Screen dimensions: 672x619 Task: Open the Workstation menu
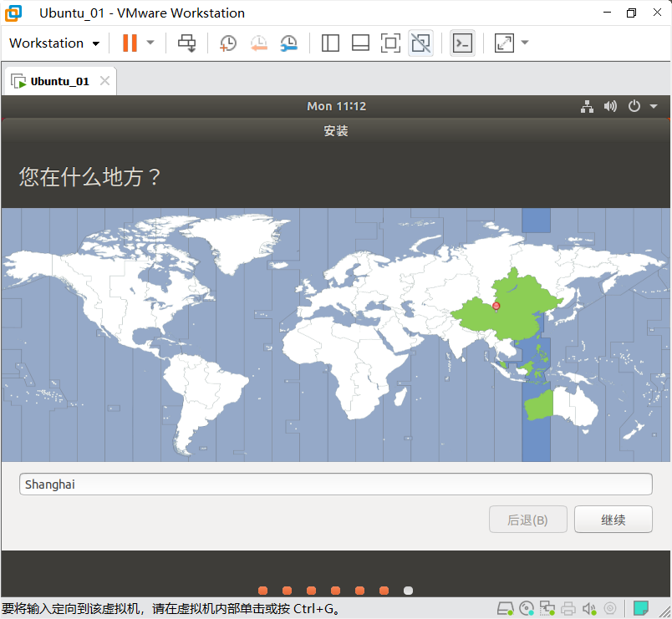(x=54, y=43)
